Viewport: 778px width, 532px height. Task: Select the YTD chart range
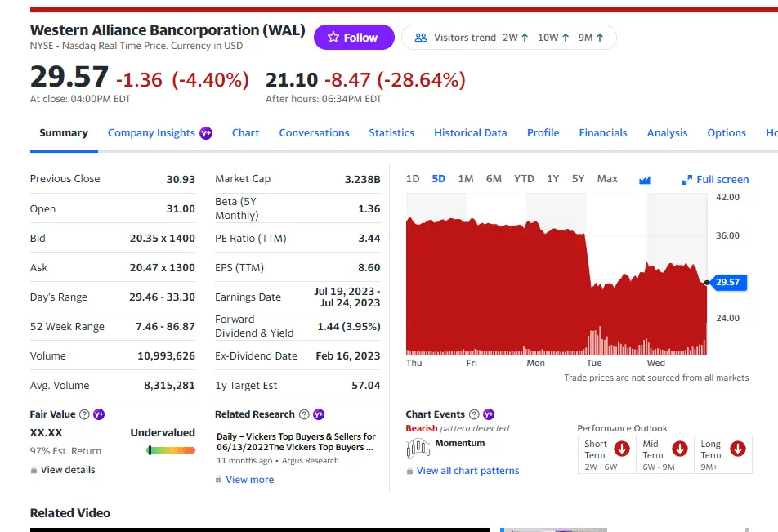coord(524,179)
